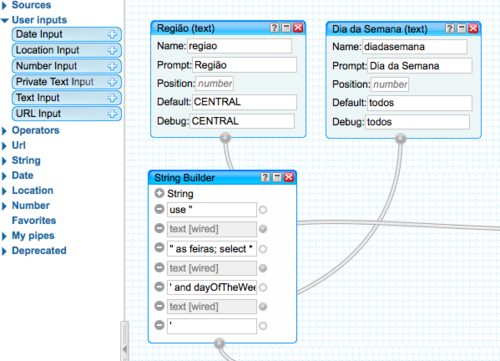Expand the My pipes category
This screenshot has width=500, height=361.
[4, 236]
